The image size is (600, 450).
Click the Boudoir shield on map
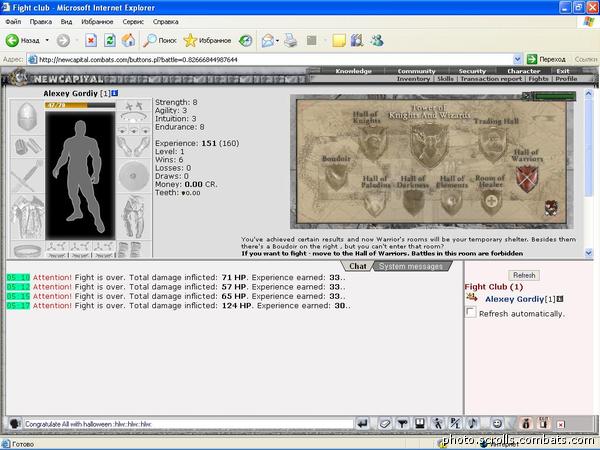(x=336, y=178)
